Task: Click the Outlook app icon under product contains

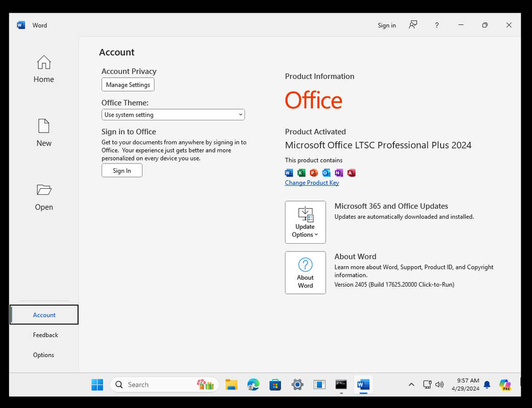Action: [326, 173]
